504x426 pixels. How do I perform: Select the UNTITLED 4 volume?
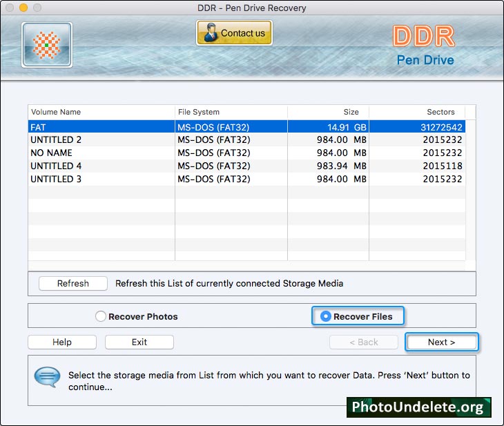(246, 166)
